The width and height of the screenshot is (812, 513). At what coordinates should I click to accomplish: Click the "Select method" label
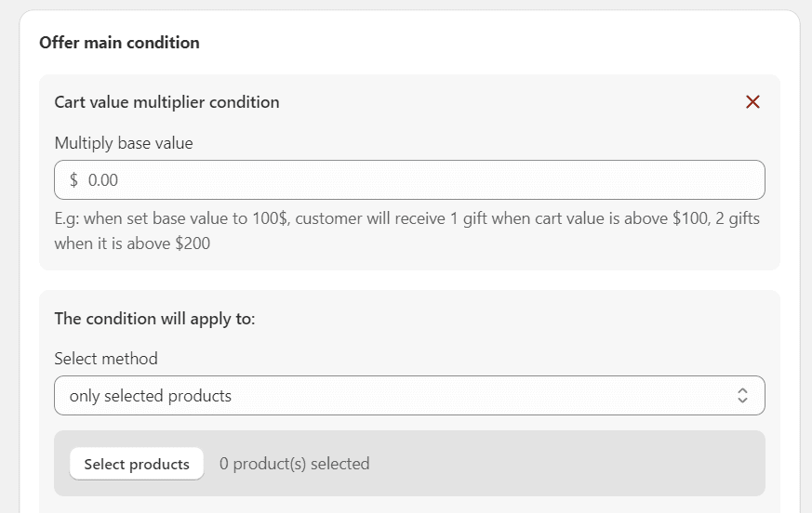click(x=106, y=359)
